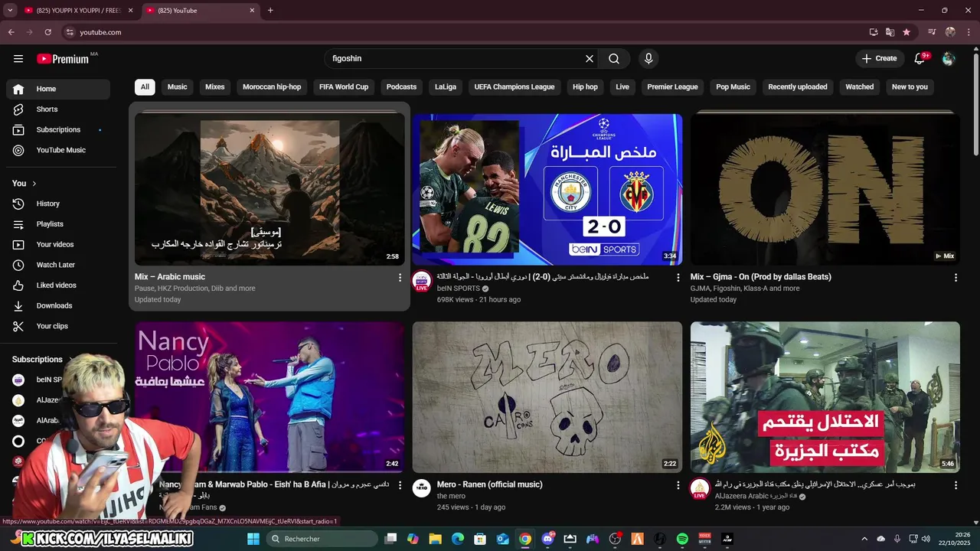
Task: Open Subscriptions in the sidebar
Action: 58,130
